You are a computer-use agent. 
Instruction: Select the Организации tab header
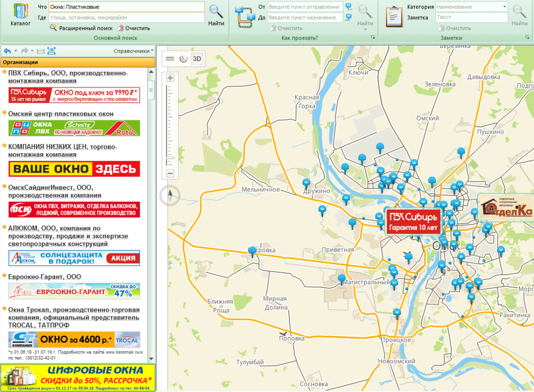[78, 62]
